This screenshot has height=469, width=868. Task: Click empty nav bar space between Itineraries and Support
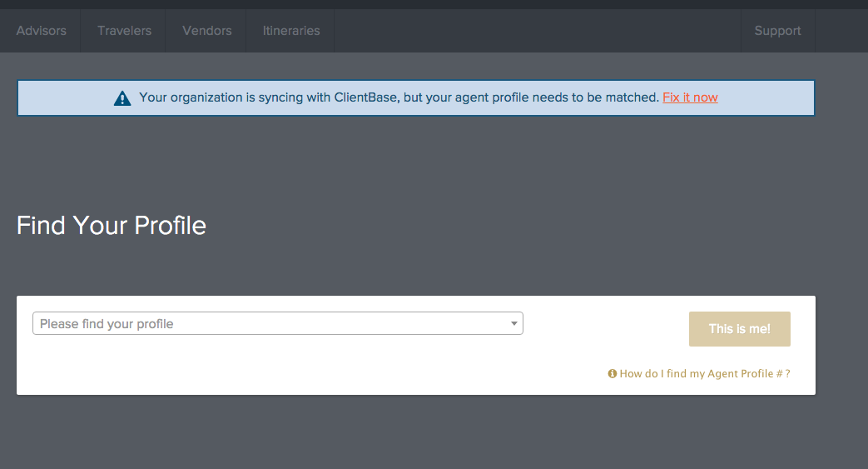point(537,31)
